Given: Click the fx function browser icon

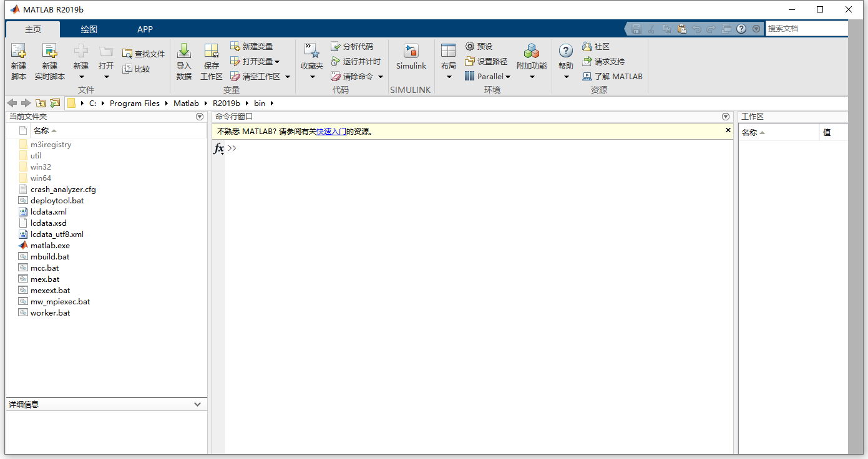Looking at the screenshot, I should click(219, 148).
